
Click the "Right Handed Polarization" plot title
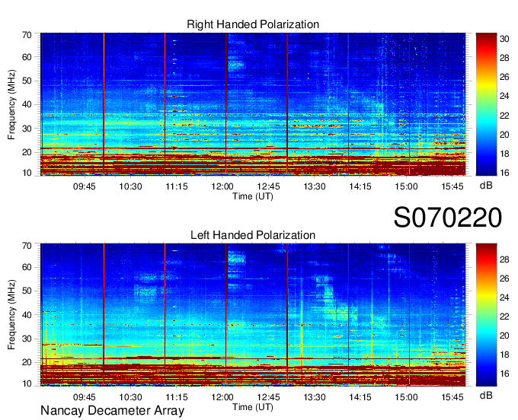253,24
